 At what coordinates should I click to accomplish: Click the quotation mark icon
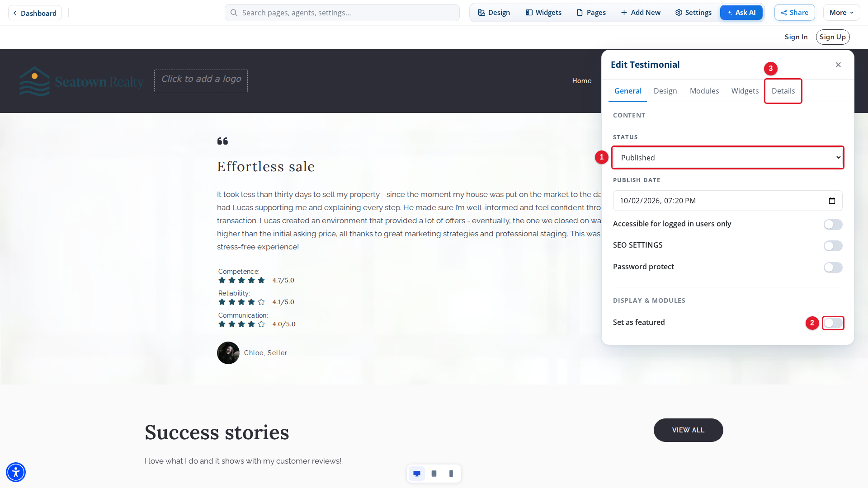point(222,141)
